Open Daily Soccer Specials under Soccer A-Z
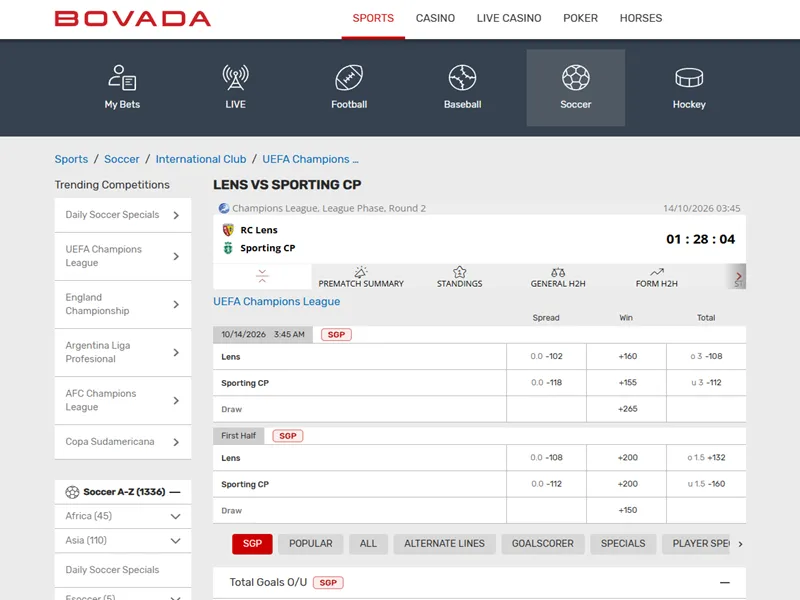The width and height of the screenshot is (800, 600). (122, 570)
